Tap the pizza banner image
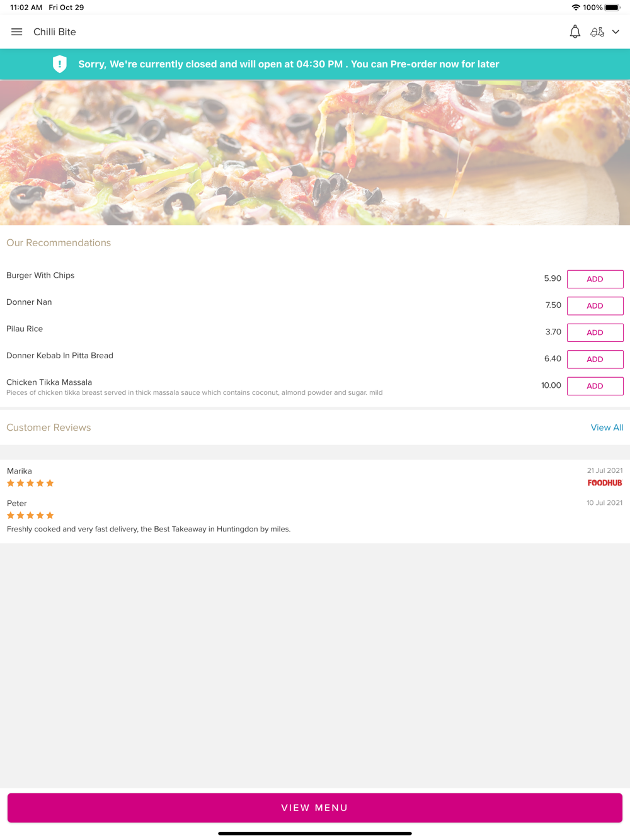The image size is (630, 840). tap(315, 152)
